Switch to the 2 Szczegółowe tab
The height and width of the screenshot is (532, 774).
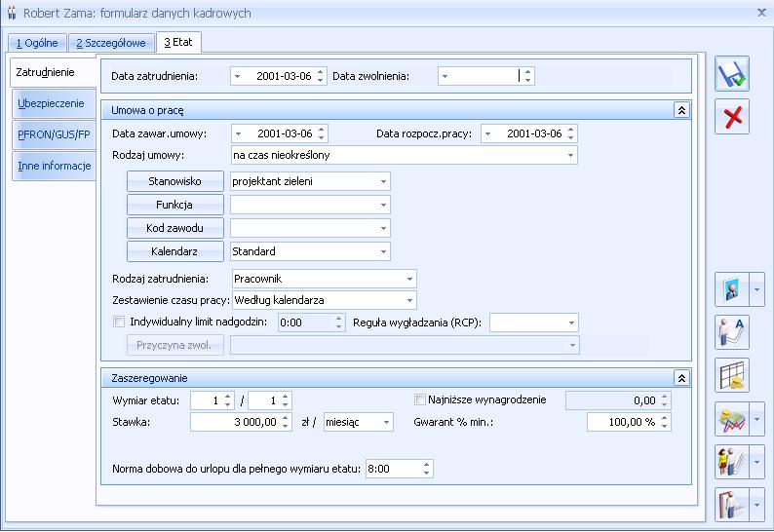111,43
